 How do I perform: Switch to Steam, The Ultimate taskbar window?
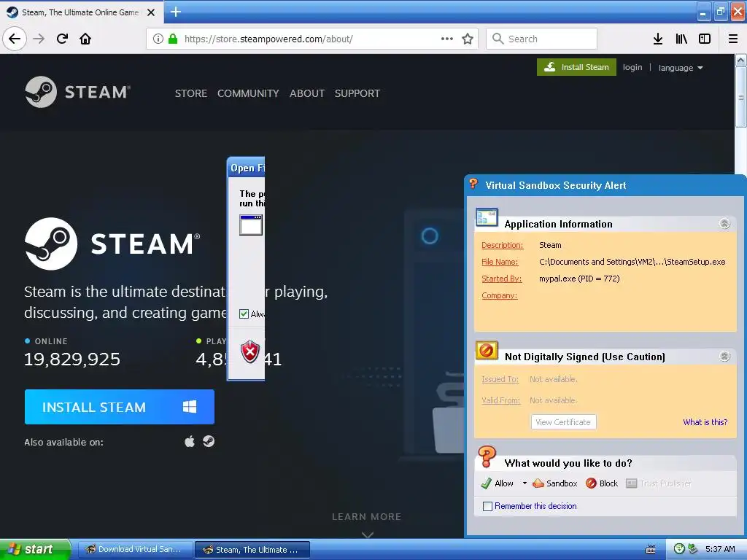252,550
